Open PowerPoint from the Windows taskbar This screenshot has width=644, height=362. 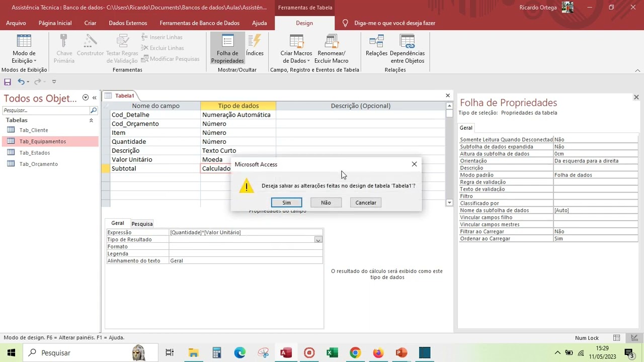click(401, 353)
